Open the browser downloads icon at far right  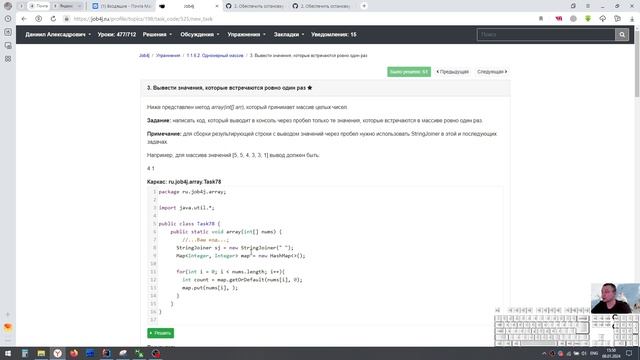(632, 19)
